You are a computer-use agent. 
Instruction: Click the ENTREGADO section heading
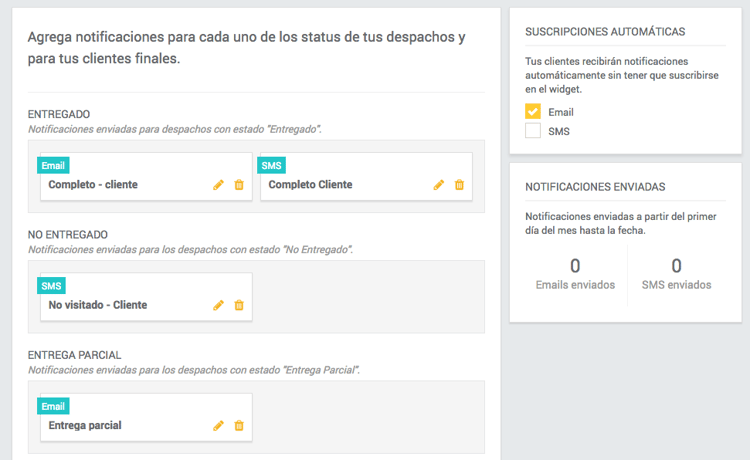click(x=60, y=115)
